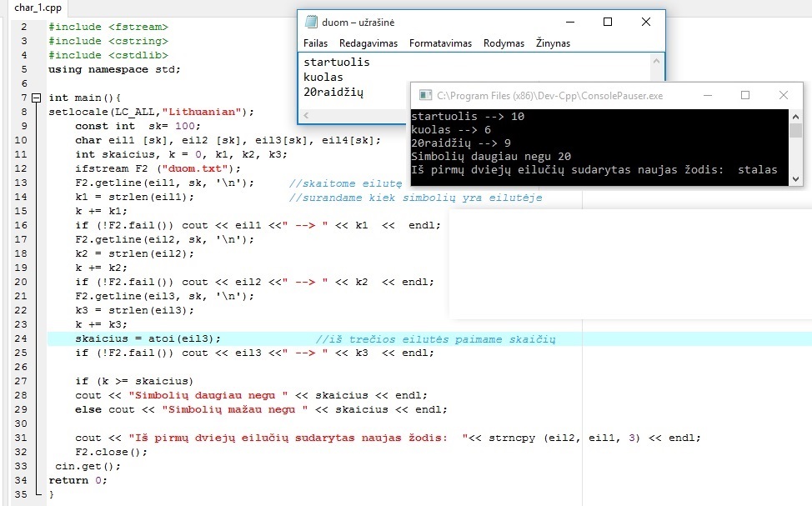Open Žinynas menu in notepad
Screen dimensions: 812x506
[x=553, y=43]
